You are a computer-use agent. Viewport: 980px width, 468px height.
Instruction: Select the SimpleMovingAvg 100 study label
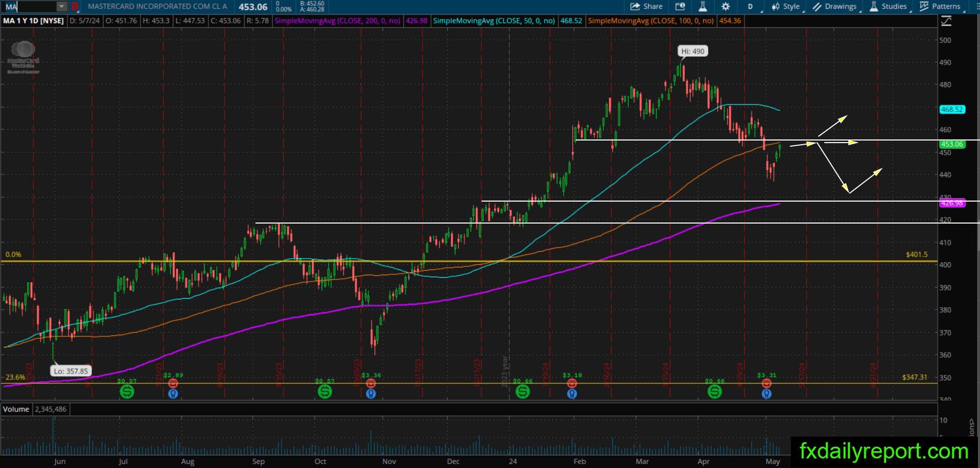pos(650,21)
